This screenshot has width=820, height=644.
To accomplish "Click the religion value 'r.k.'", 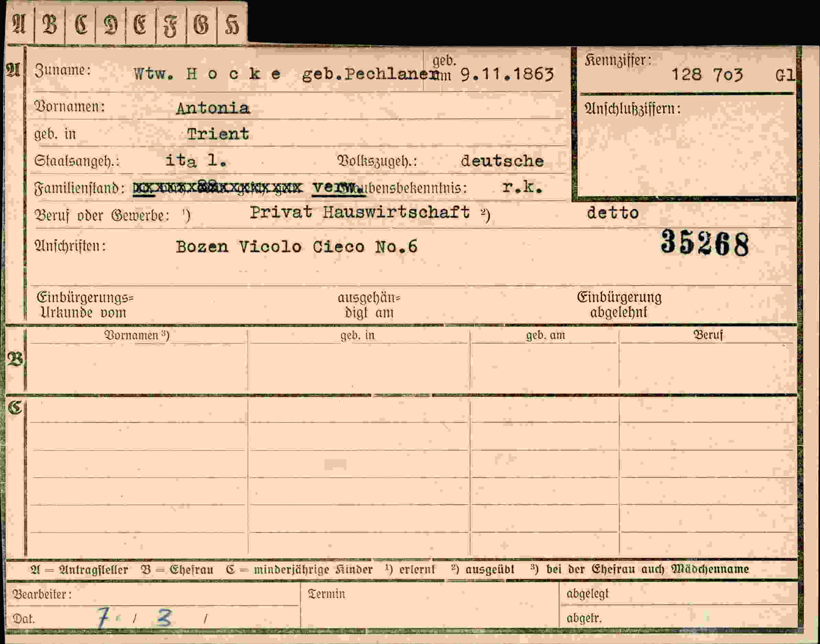I will click(522, 187).
